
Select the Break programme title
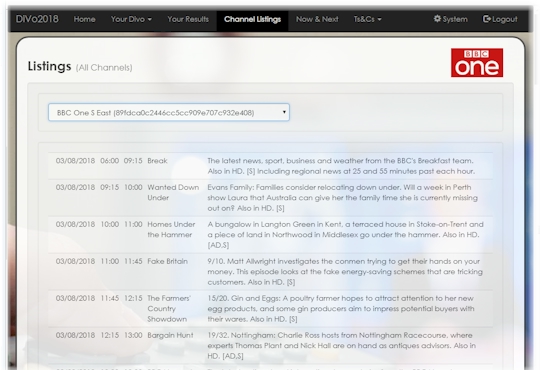(x=157, y=161)
